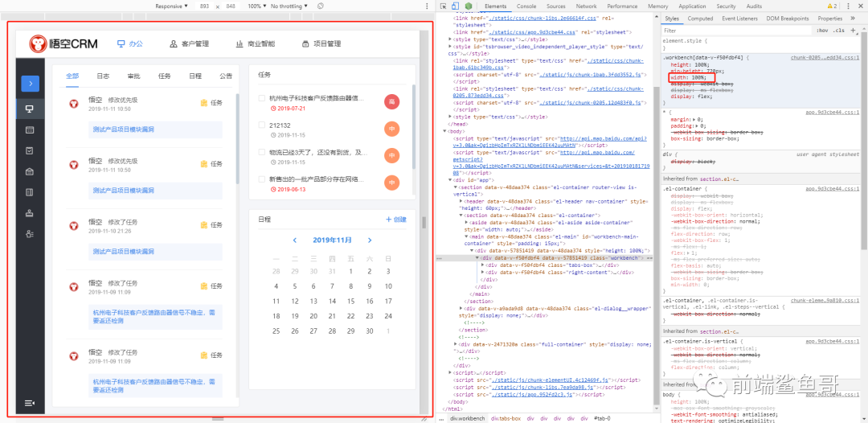Check the checkbox for task 212132
The width and height of the screenshot is (868, 423).
click(x=261, y=125)
